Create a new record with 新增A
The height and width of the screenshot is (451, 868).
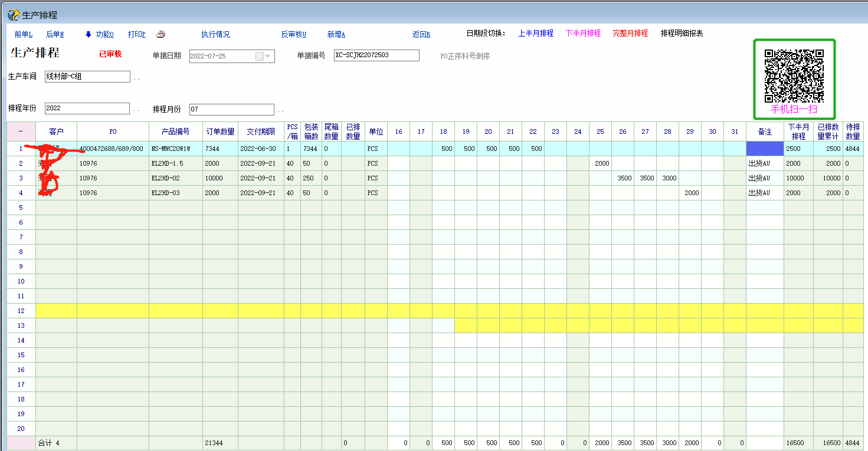click(x=336, y=34)
